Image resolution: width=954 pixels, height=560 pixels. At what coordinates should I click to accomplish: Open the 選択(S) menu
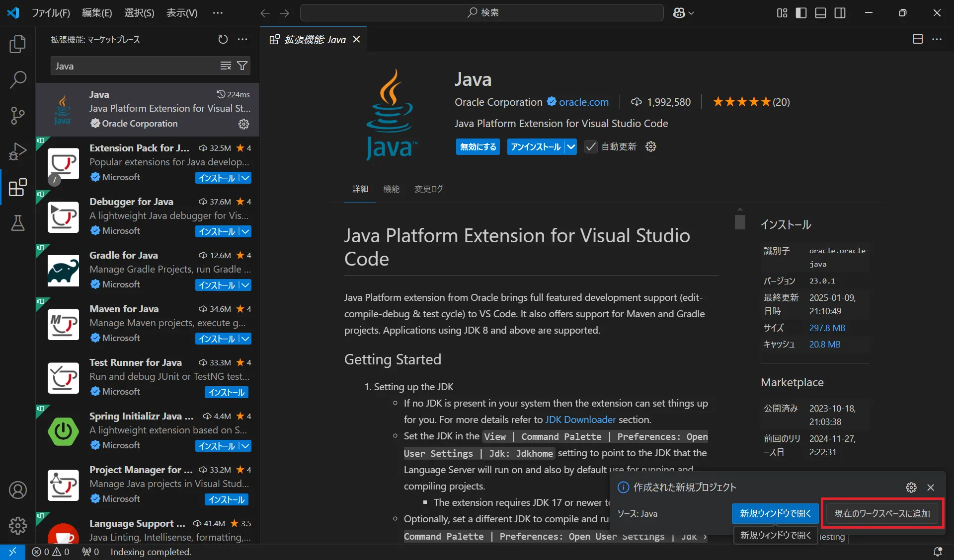(x=139, y=13)
